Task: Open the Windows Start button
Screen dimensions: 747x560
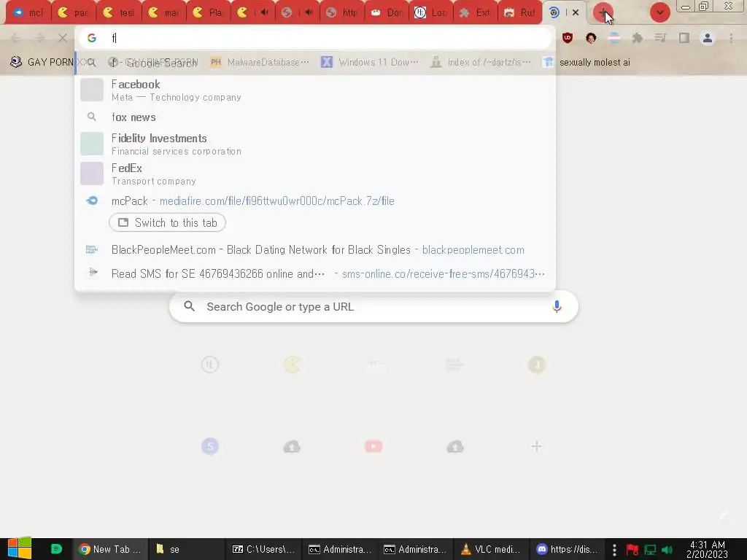Action: (19, 548)
